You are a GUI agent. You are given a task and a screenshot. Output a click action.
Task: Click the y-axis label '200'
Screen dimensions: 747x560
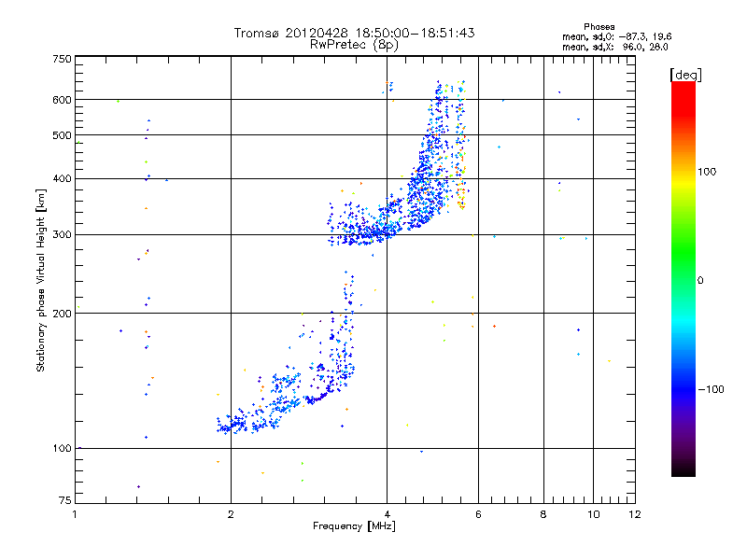[x=62, y=314]
